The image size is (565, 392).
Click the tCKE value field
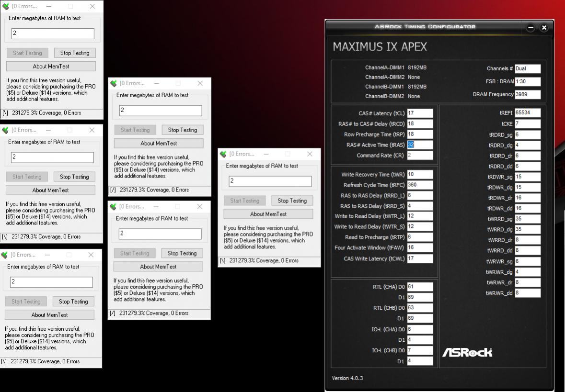point(528,123)
